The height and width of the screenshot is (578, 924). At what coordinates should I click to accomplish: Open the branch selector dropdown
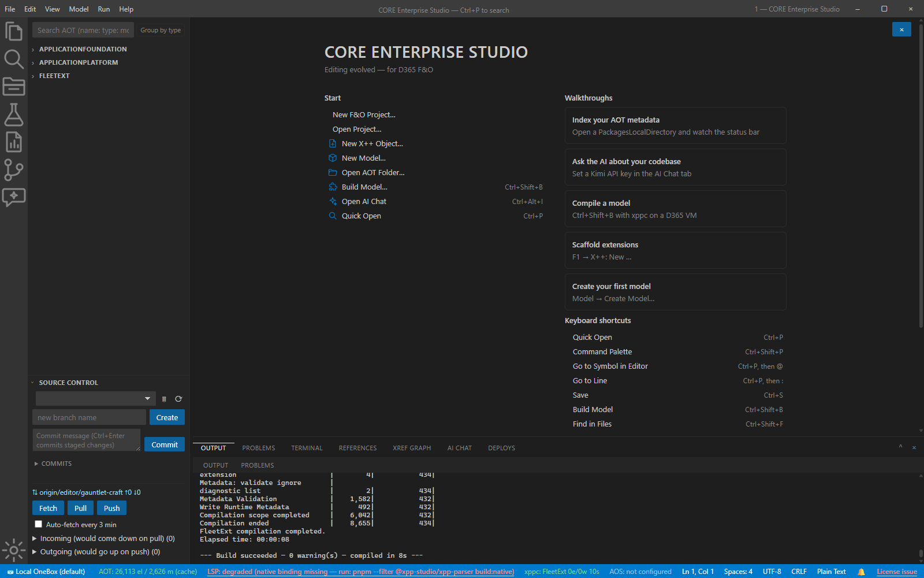tap(96, 398)
